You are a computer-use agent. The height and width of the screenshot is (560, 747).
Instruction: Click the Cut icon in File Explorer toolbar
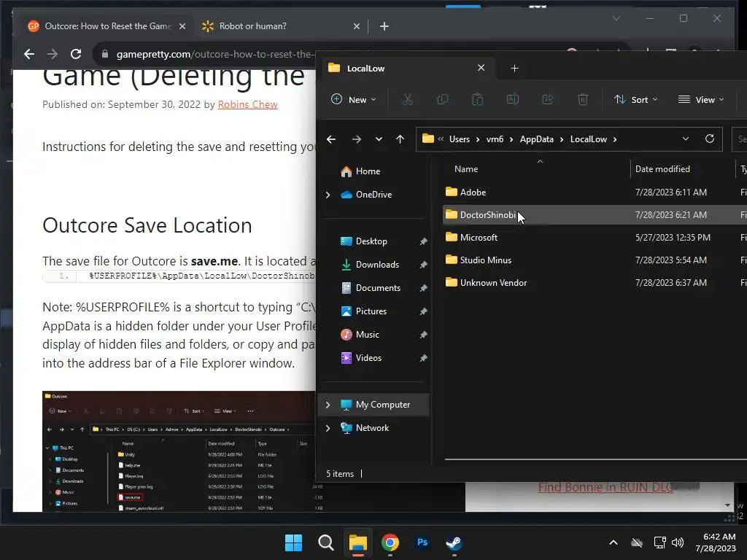(407, 99)
